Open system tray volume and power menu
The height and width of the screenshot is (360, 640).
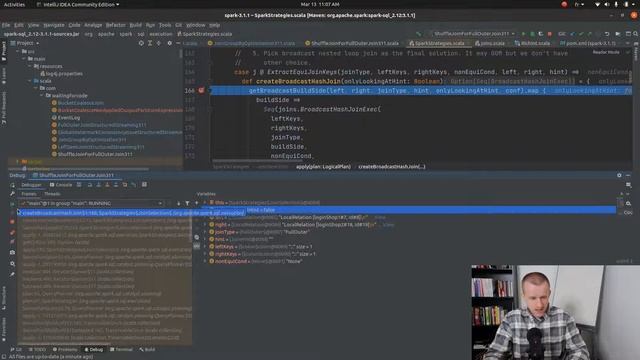(x=614, y=4)
